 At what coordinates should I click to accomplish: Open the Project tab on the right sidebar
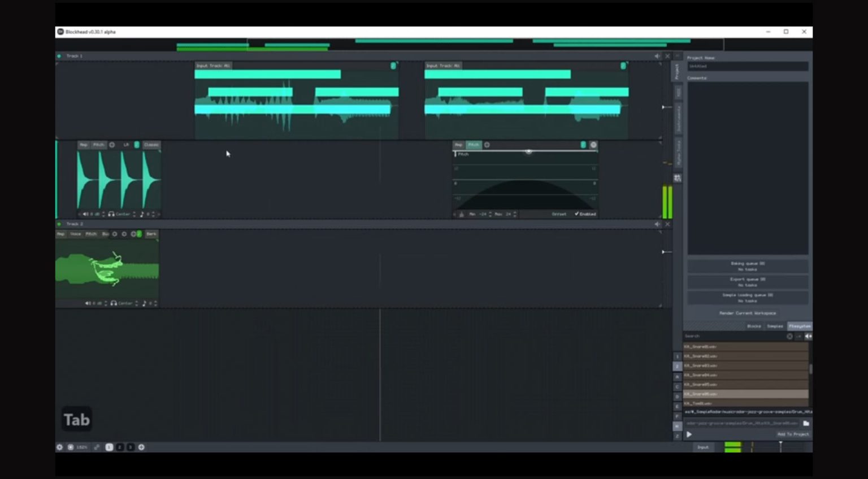[678, 71]
